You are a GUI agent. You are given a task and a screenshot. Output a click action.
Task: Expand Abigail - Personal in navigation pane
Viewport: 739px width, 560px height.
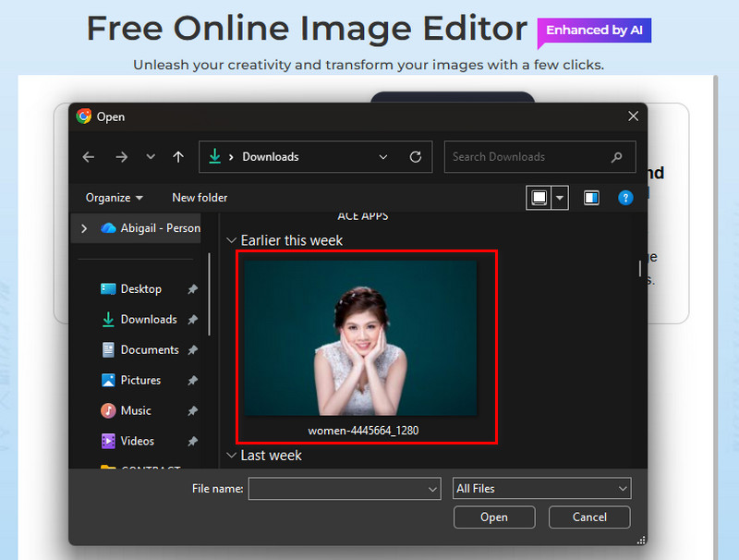(x=84, y=227)
